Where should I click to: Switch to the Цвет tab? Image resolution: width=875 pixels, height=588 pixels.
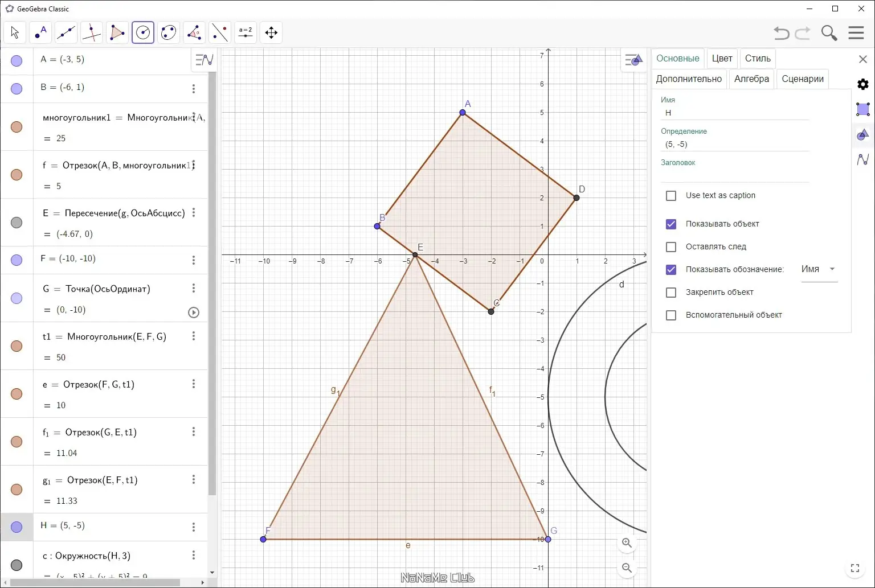(x=722, y=59)
